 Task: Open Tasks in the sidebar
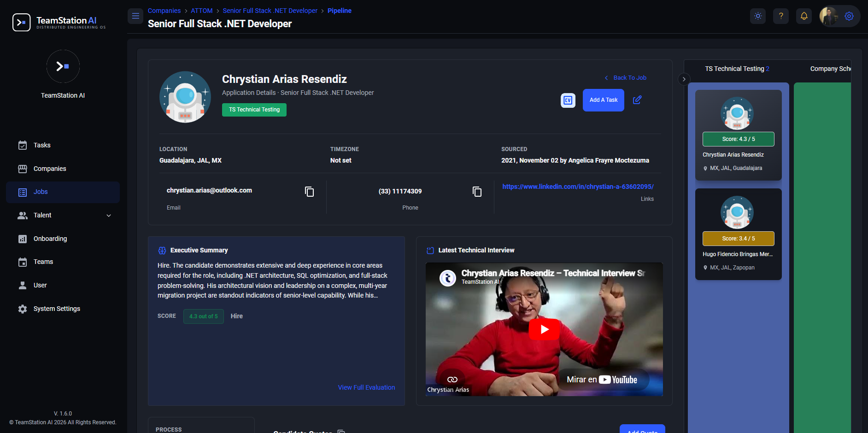63,145
